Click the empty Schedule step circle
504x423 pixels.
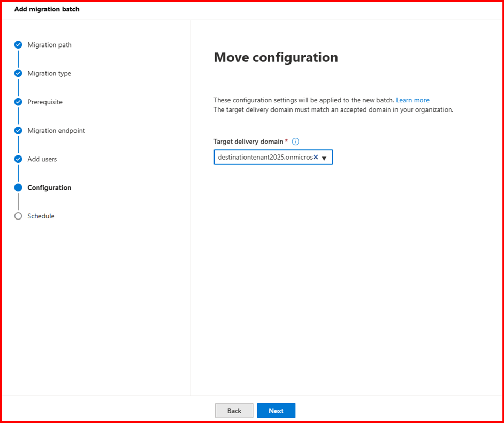tap(18, 216)
